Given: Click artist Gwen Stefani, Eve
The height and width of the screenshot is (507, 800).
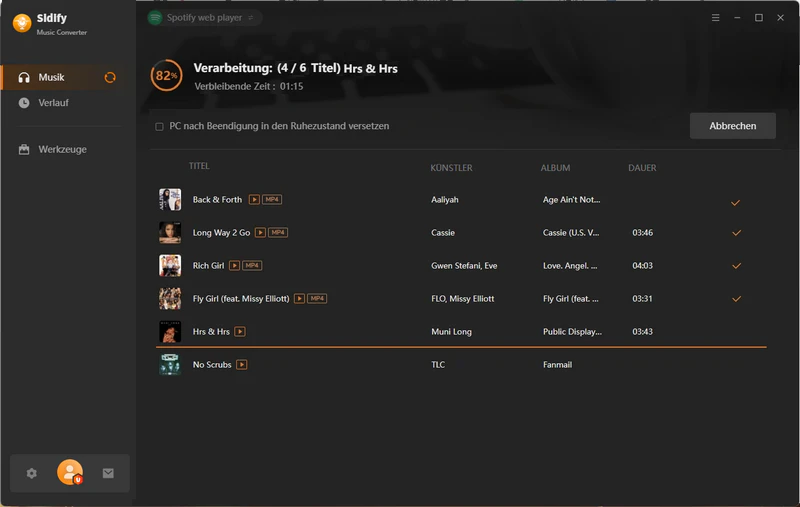Looking at the screenshot, I should coord(464,266).
